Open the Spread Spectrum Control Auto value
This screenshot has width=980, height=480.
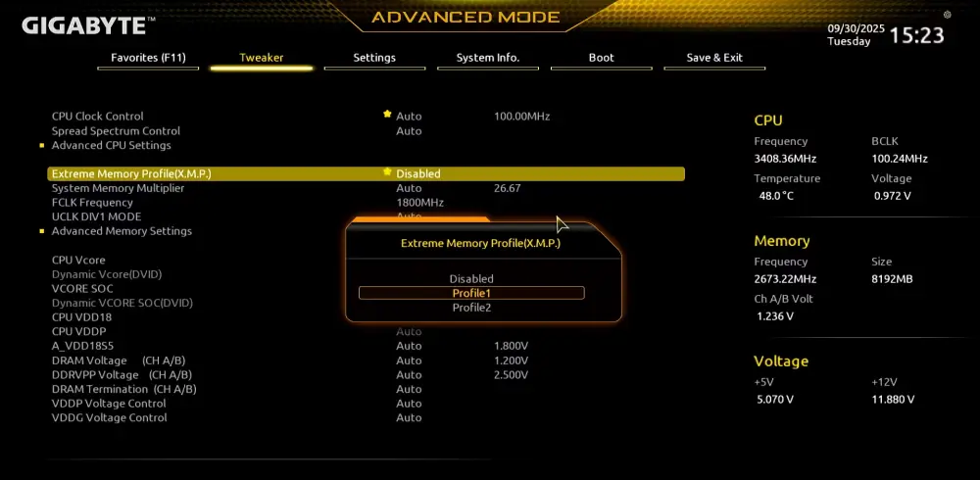409,131
